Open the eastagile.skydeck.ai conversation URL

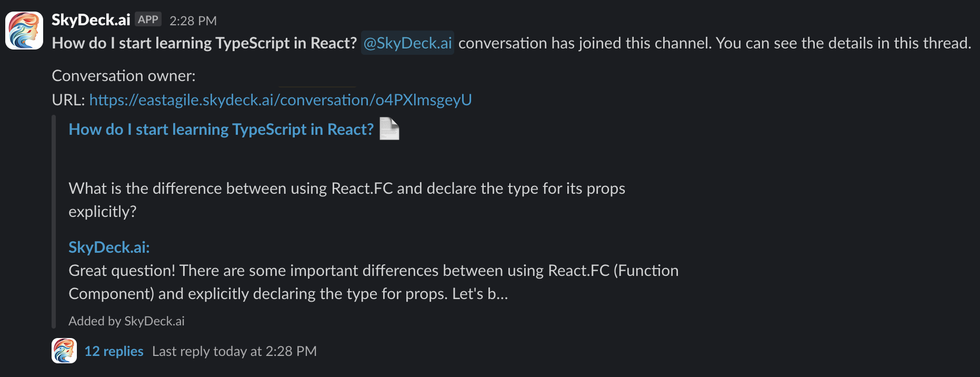281,100
